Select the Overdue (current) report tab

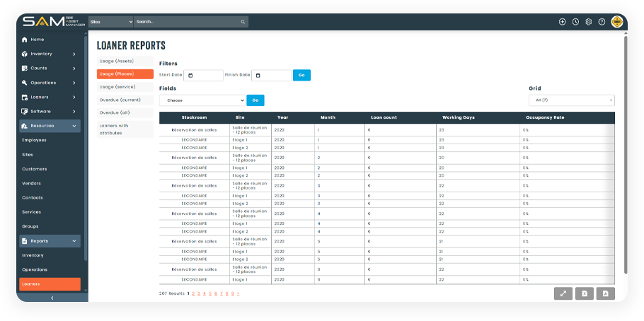coord(125,100)
